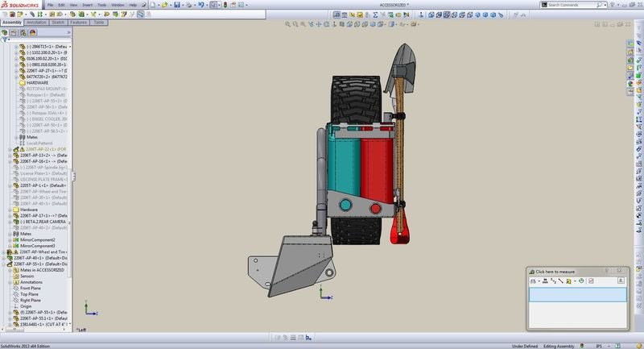Open the FeatureManager design tree tab icon

(x=5, y=32)
